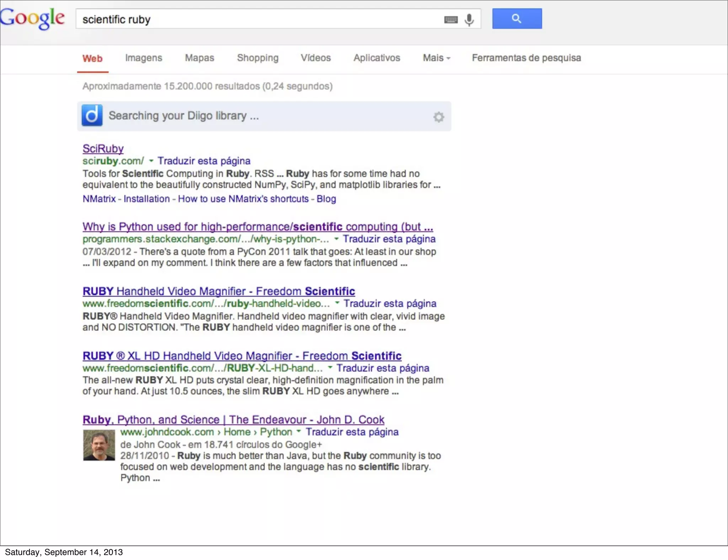Select the Shopping tab
This screenshot has height=560, width=728.
pyautogui.click(x=258, y=58)
